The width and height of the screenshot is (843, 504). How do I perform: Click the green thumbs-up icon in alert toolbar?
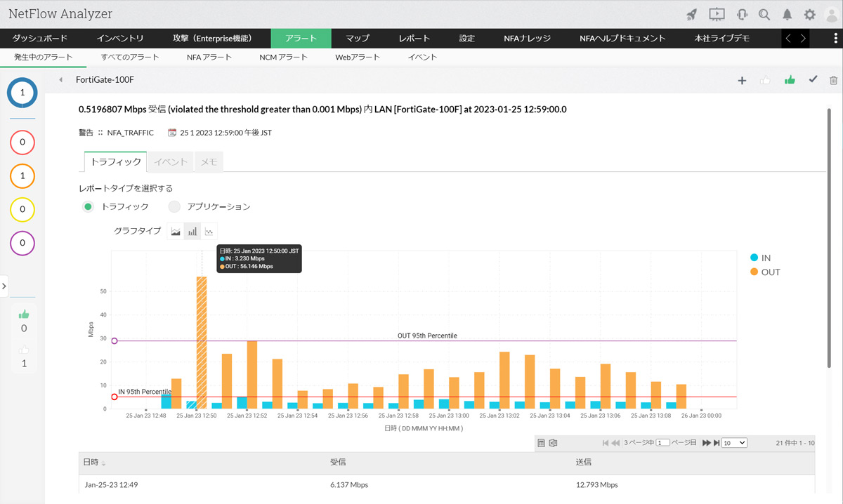[x=790, y=80]
